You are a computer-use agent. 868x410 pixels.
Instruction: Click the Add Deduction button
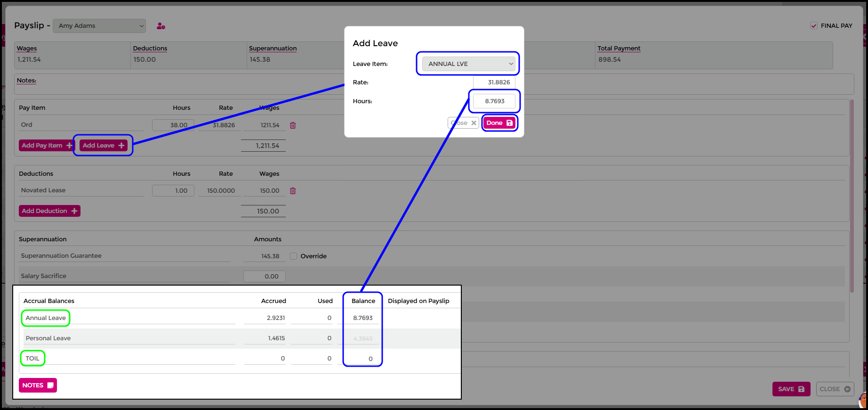click(x=49, y=211)
